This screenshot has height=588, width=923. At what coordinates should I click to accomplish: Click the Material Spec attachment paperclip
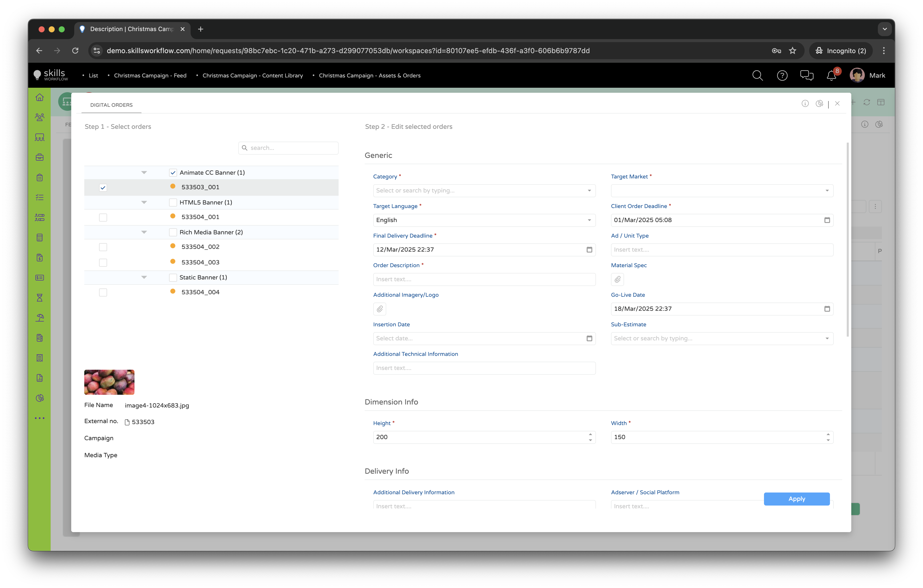617,280
